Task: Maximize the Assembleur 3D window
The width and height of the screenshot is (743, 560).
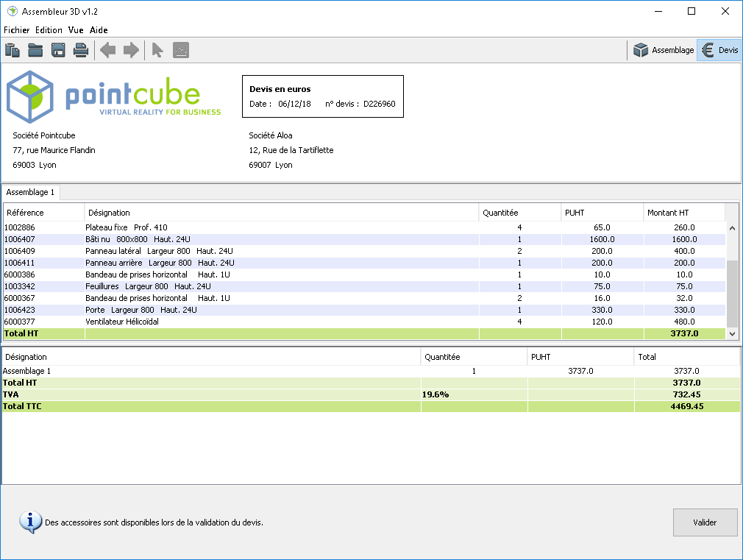Action: pos(692,11)
